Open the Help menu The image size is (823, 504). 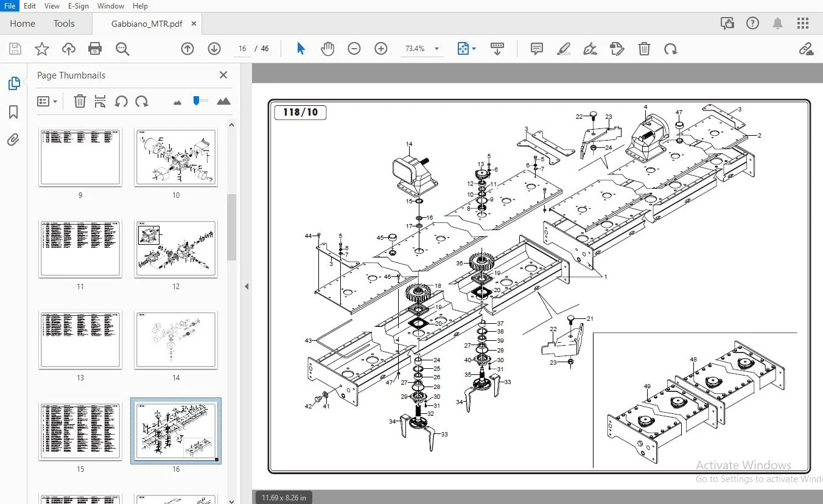[140, 6]
